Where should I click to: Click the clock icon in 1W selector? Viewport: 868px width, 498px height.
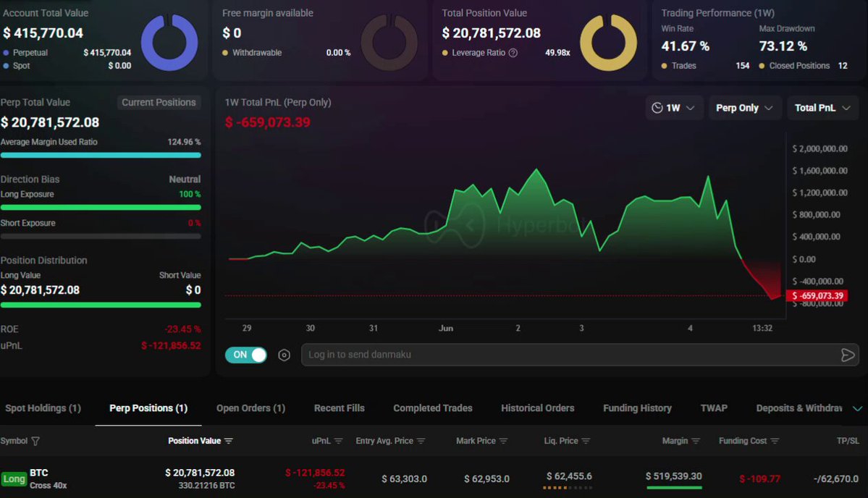coord(657,108)
